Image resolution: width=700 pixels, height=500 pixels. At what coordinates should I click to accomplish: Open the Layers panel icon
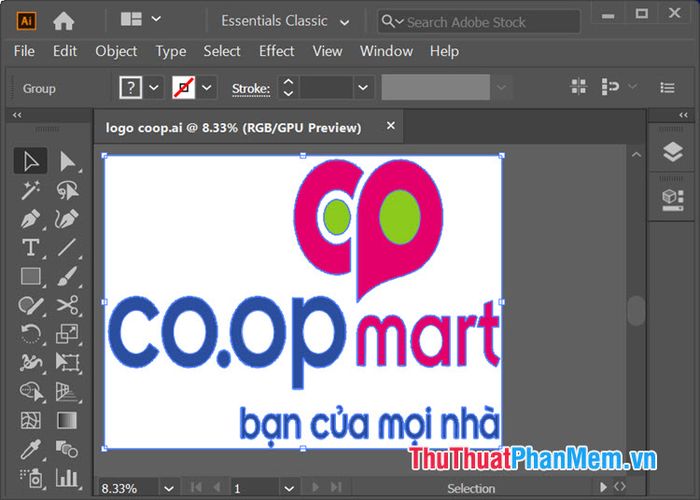click(673, 152)
